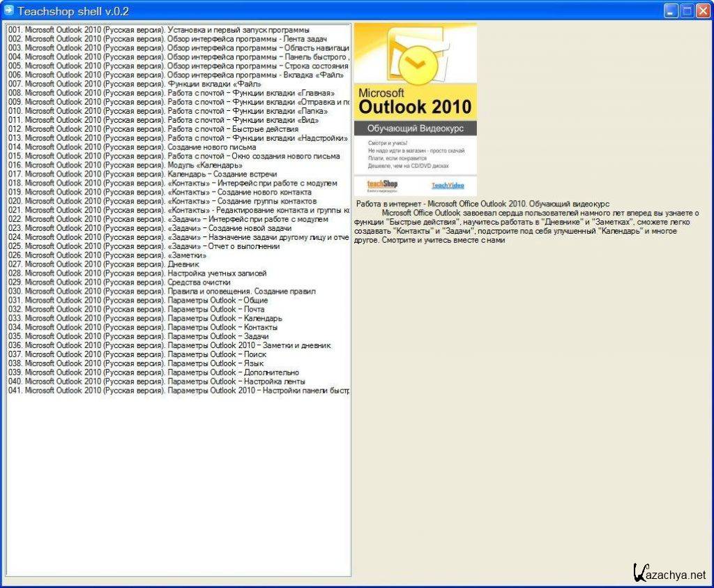Screen dimensions: 714x588
Task: Minimize the Teachshop shell window
Action: coord(671,11)
